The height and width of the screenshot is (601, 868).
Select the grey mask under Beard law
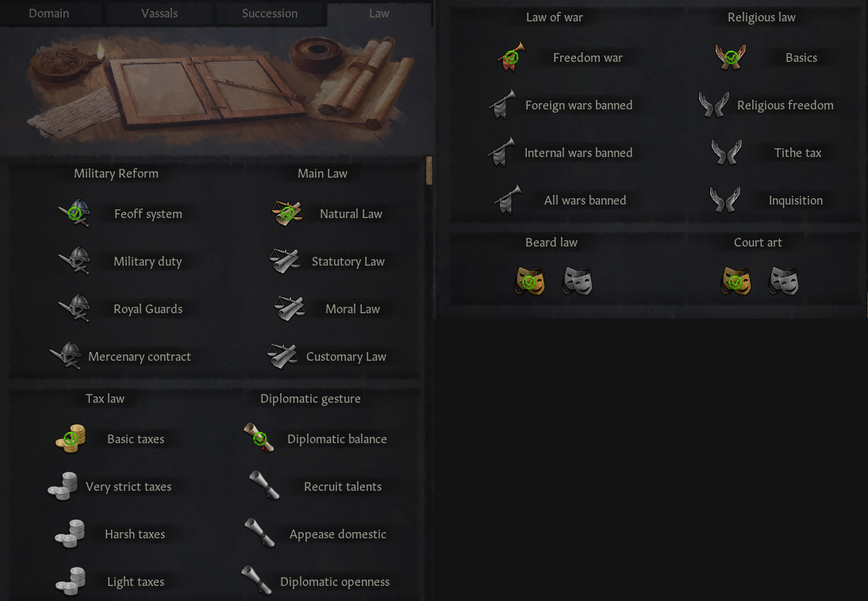click(x=578, y=281)
